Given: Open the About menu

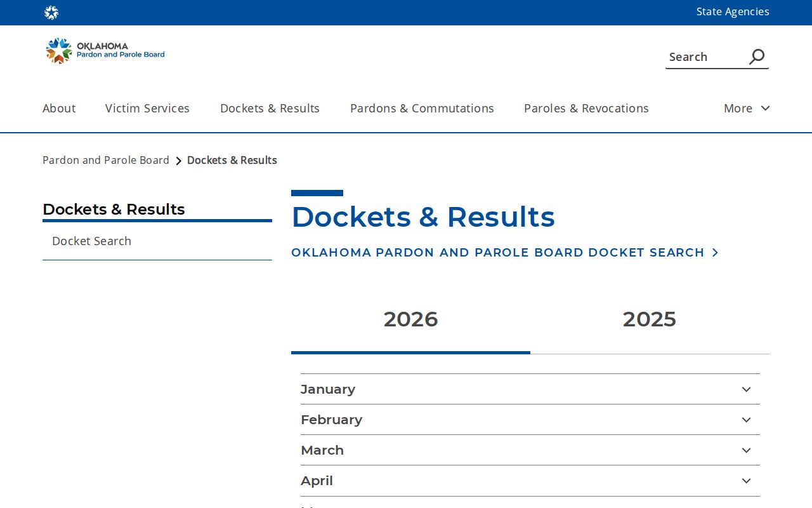Looking at the screenshot, I should [x=59, y=109].
